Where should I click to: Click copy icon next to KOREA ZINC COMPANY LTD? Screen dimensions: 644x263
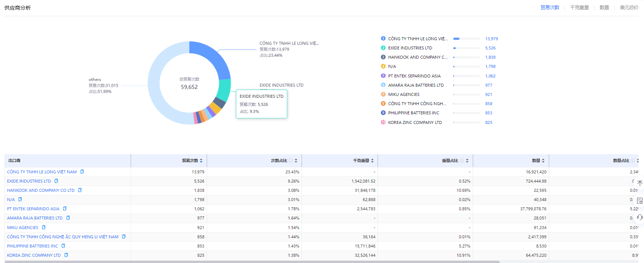[66, 255]
